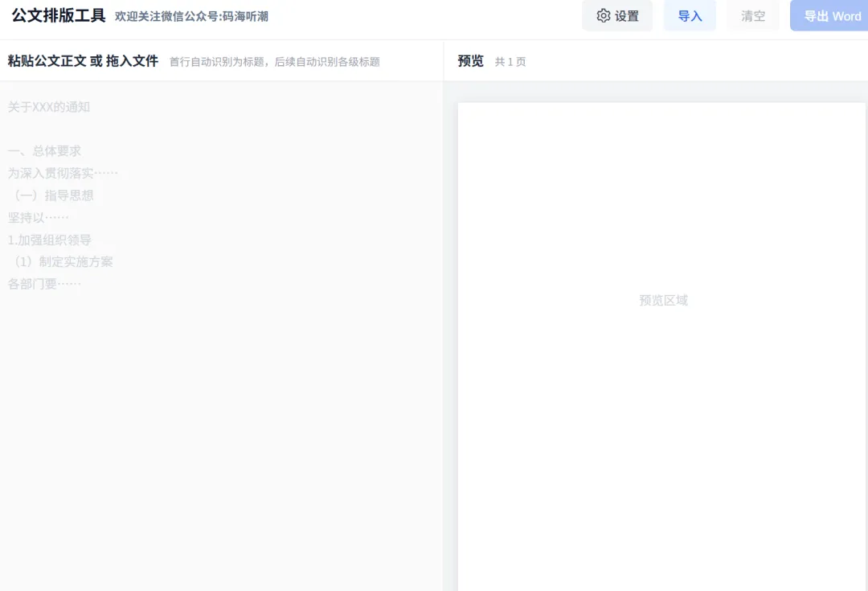Click the 首行自动识别为标题 hint text
868x591 pixels.
click(275, 62)
